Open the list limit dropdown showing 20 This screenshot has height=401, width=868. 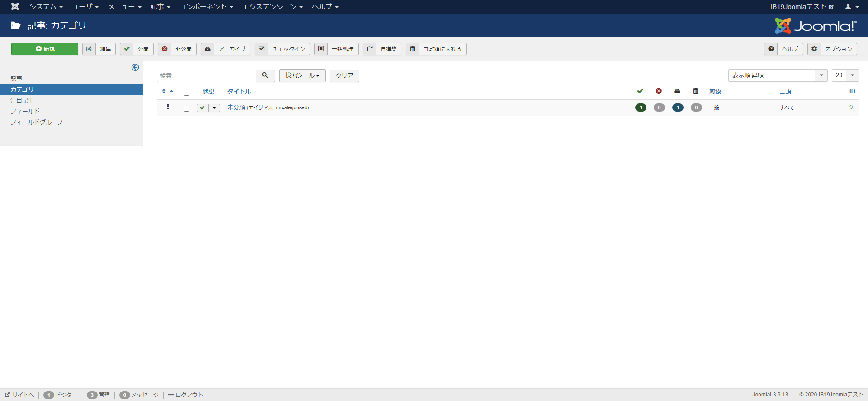(844, 75)
